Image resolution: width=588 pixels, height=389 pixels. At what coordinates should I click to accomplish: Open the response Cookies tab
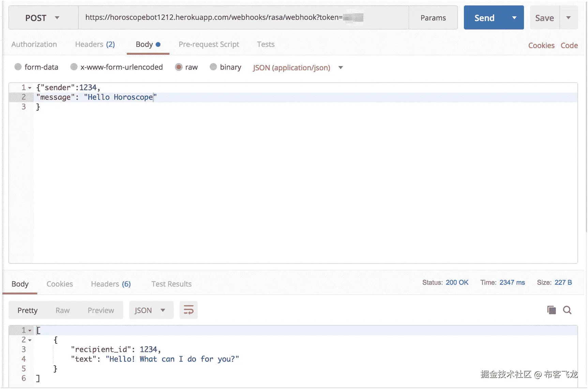coord(60,284)
